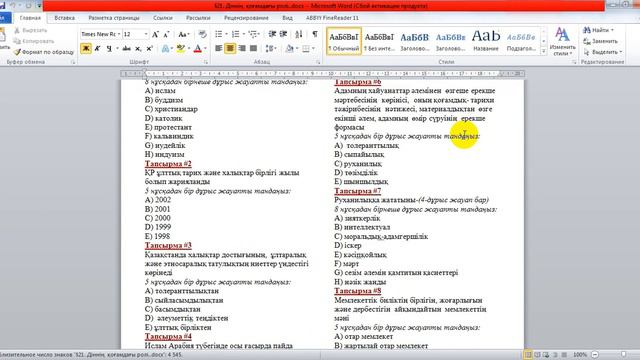Click Изменить стили icon

pos(562,42)
